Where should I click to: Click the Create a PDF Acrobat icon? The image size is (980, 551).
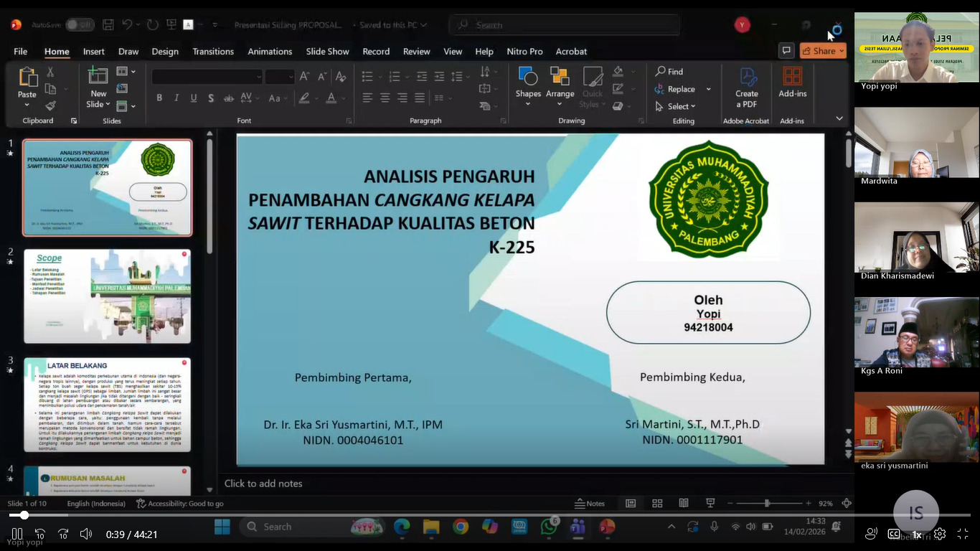746,86
